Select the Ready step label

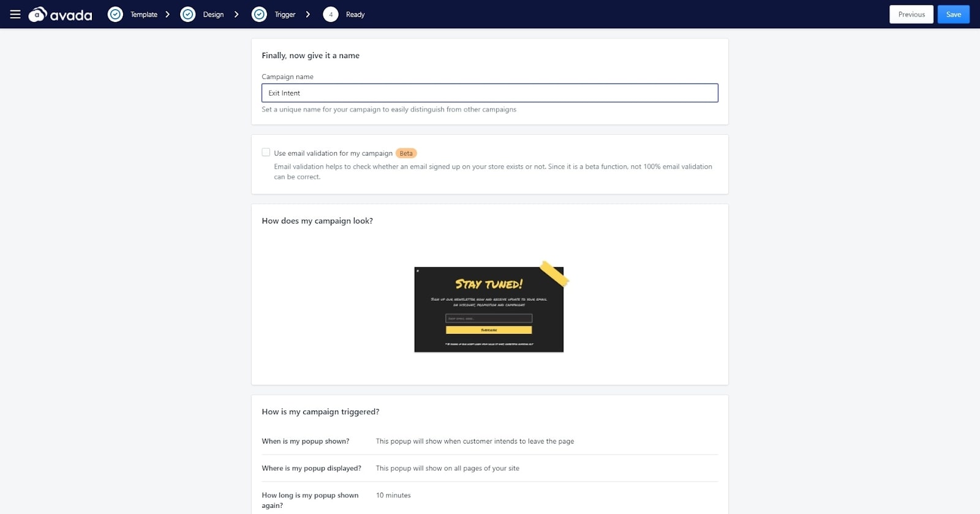coord(355,15)
